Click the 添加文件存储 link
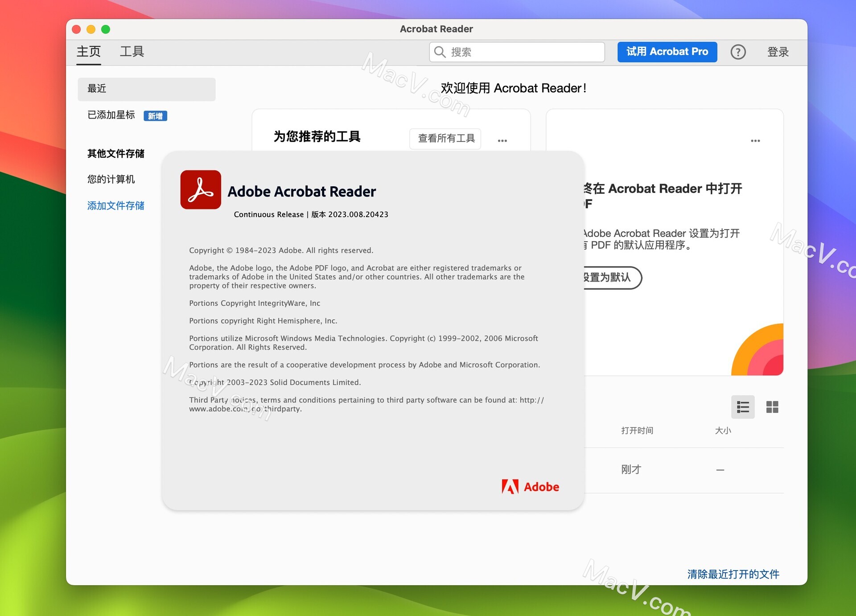856x616 pixels. pos(116,205)
